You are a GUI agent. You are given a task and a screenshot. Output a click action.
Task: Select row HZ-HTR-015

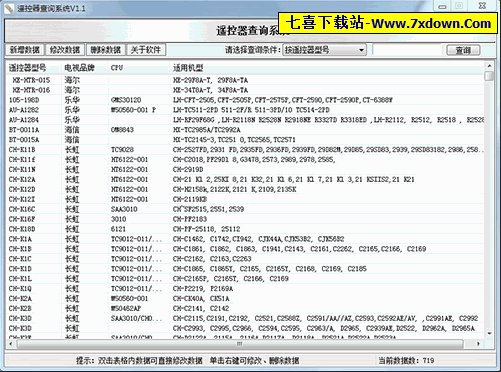click(x=245, y=80)
